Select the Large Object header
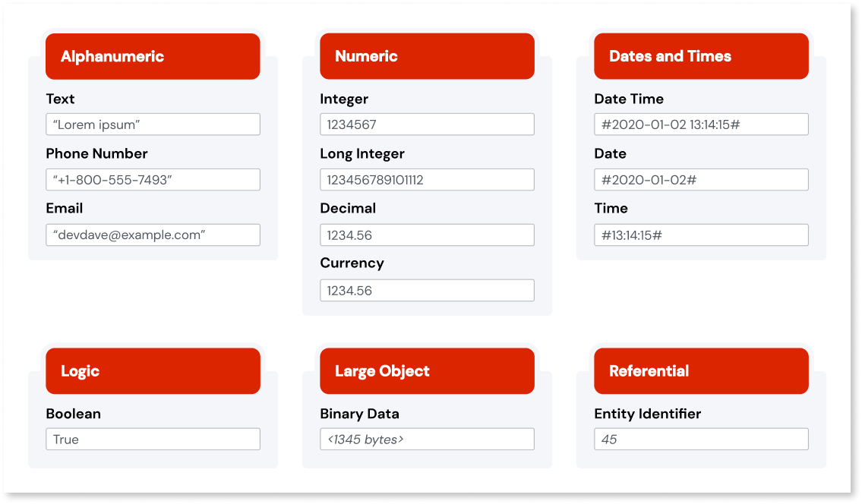This screenshot has height=504, width=862. coord(426,371)
